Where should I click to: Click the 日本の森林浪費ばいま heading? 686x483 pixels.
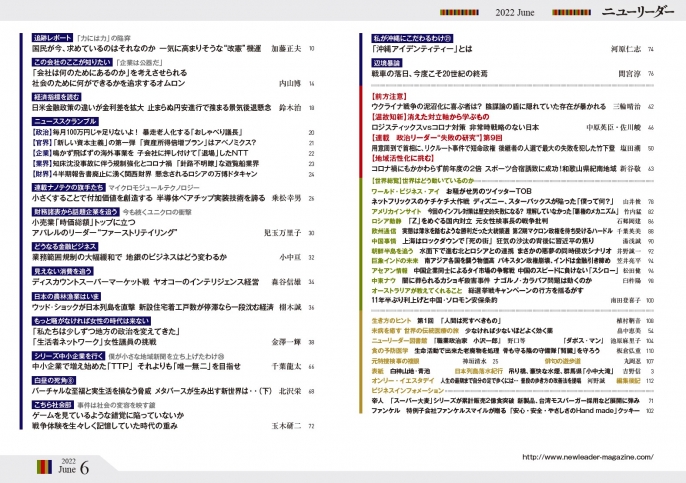pos(65,297)
